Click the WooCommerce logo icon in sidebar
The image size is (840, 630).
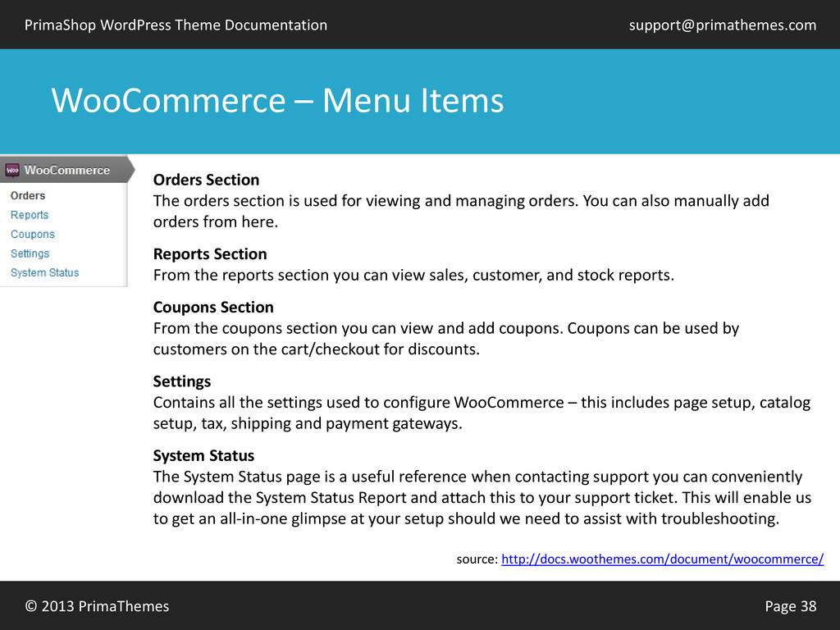[x=11, y=171]
